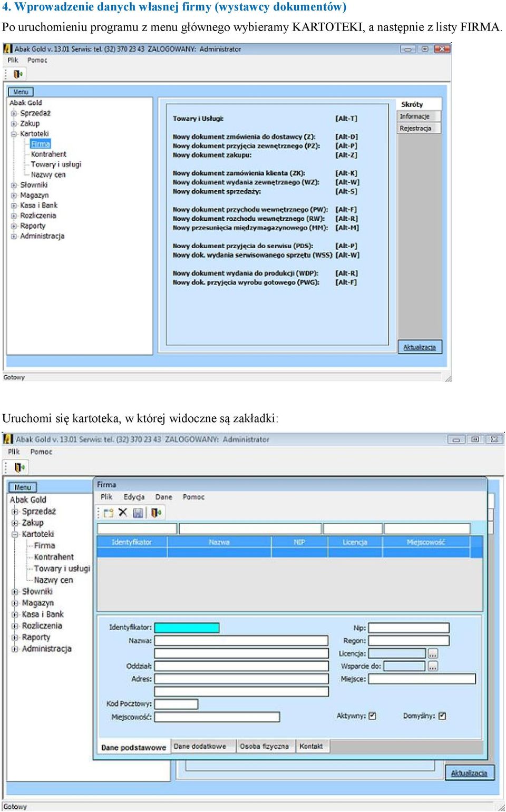Select the Dane podstawowe tab
The width and height of the screenshot is (506, 812).
pyautogui.click(x=133, y=747)
